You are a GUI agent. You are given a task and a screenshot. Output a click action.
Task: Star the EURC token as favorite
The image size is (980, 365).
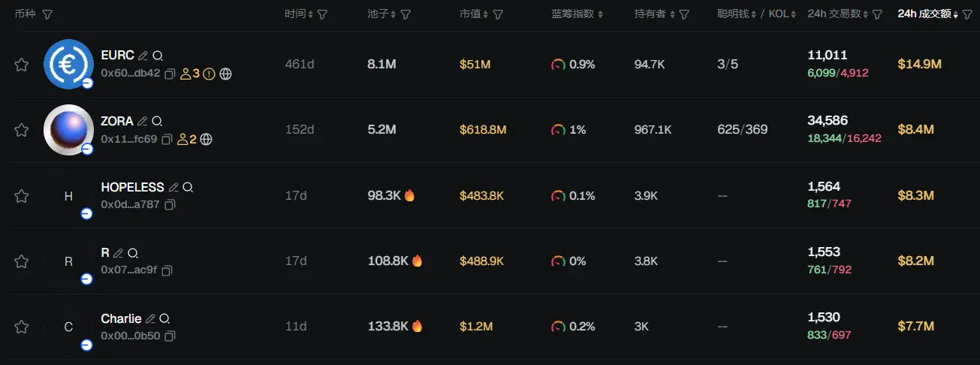pos(22,65)
